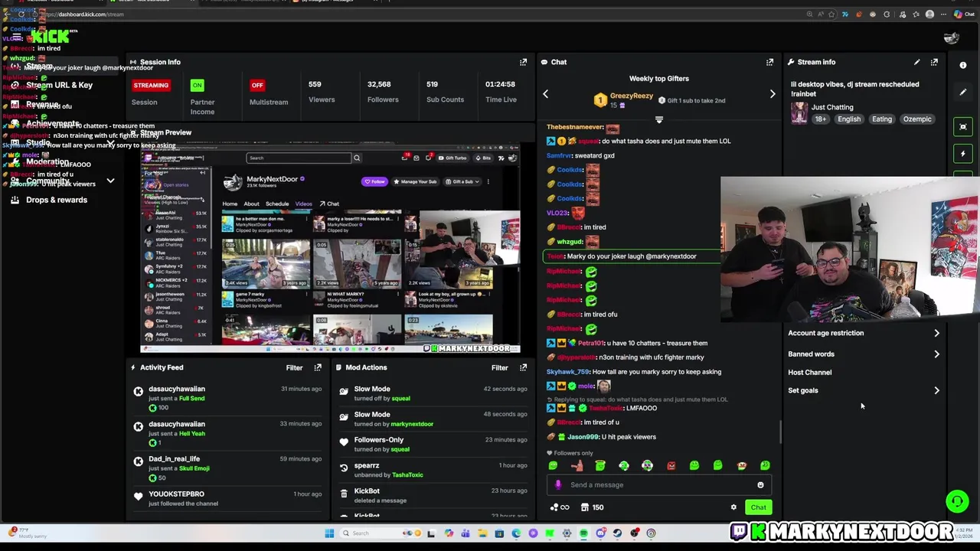Open GreezyReezy top gifter name

(x=632, y=96)
